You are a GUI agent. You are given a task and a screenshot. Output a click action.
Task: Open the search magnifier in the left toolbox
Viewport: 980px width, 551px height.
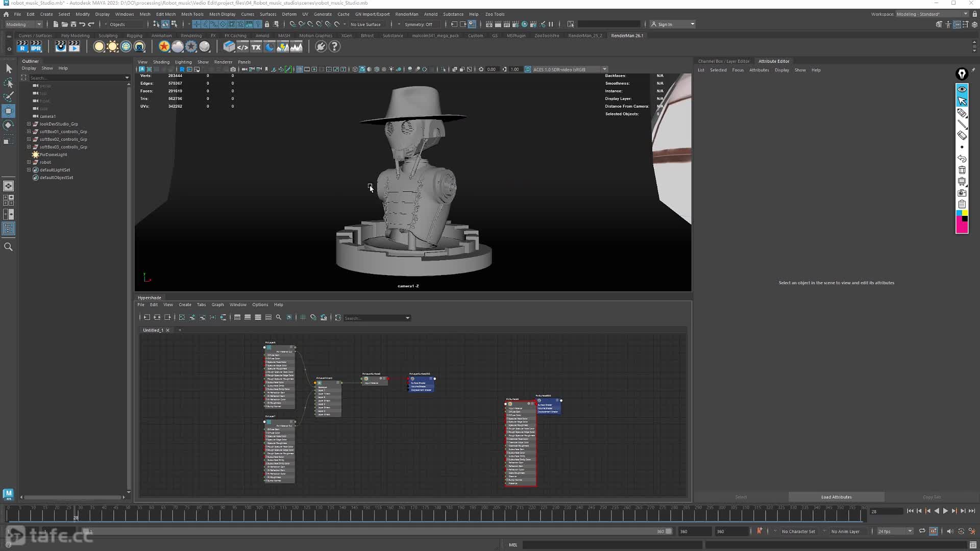click(x=9, y=247)
